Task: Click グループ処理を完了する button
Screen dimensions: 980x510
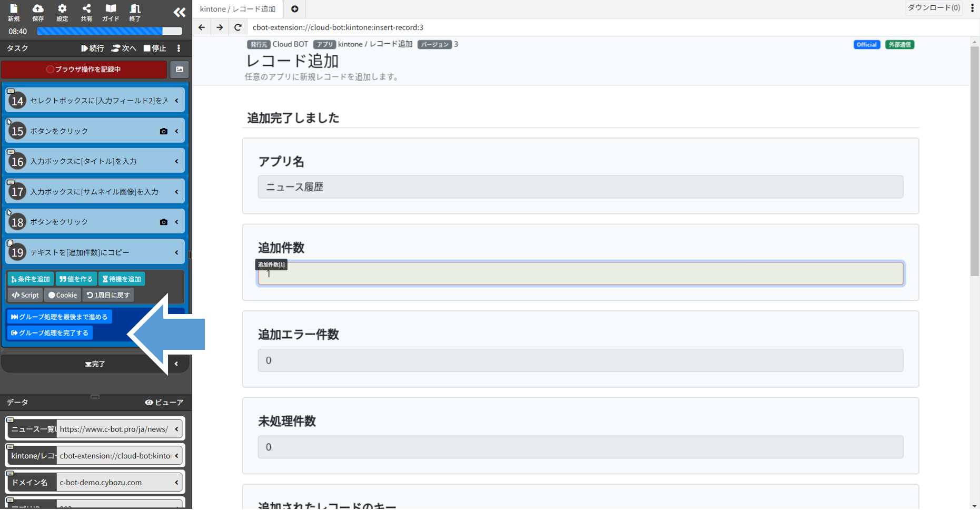Action: [x=50, y=333]
